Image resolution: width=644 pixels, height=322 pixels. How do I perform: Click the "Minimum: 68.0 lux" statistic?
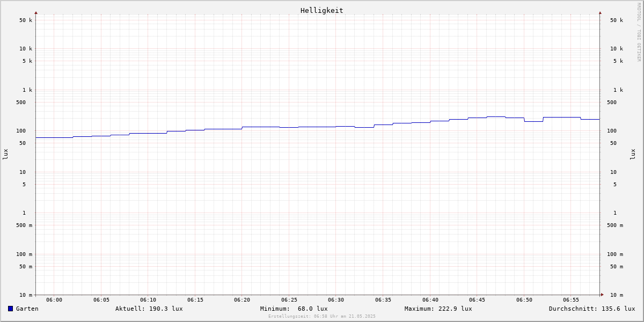point(294,309)
